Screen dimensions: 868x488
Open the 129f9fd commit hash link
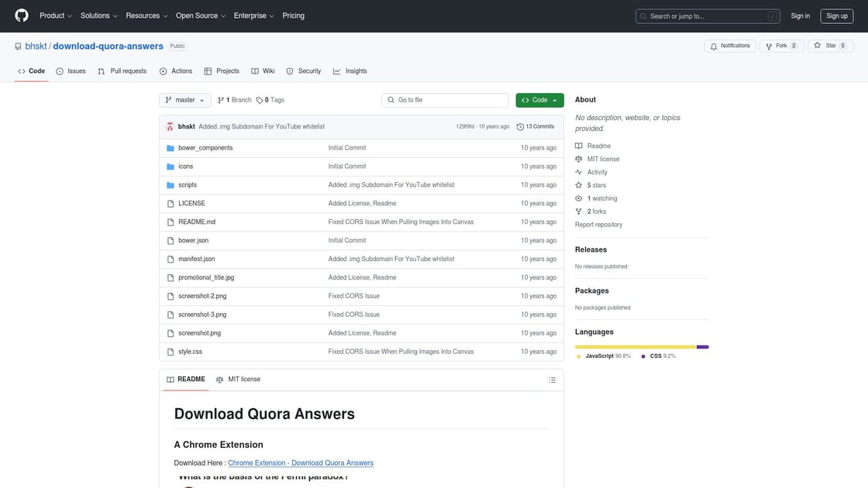[465, 127]
